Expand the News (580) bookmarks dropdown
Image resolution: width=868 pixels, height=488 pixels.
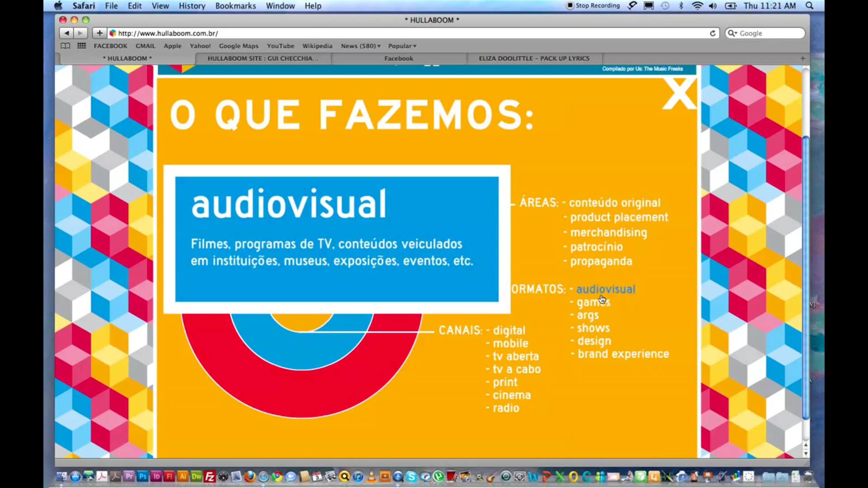[360, 46]
